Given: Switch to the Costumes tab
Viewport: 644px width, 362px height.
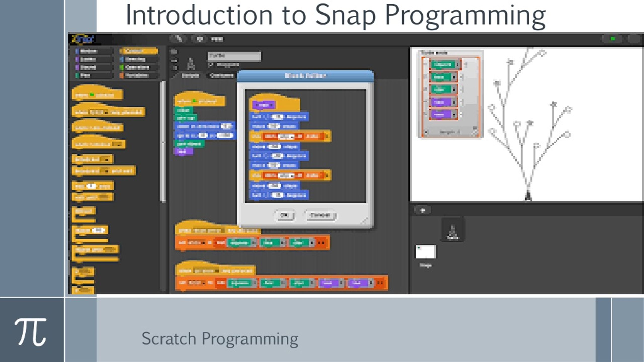Looking at the screenshot, I should point(221,76).
